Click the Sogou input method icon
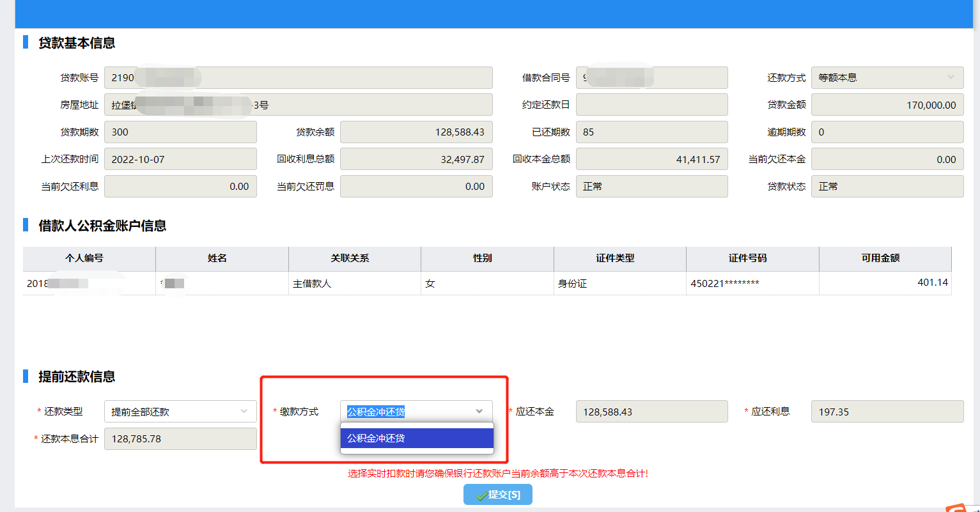The image size is (980, 512). click(x=957, y=508)
